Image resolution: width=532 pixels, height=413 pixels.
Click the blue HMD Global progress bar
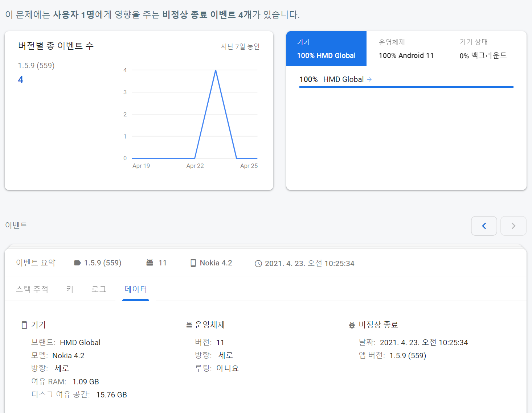click(x=406, y=87)
